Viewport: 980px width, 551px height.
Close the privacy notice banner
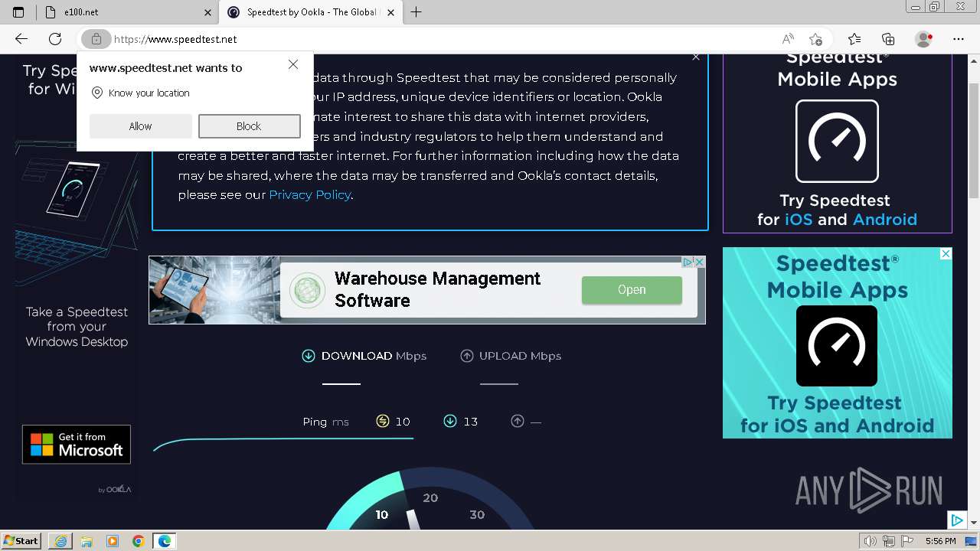(x=696, y=57)
